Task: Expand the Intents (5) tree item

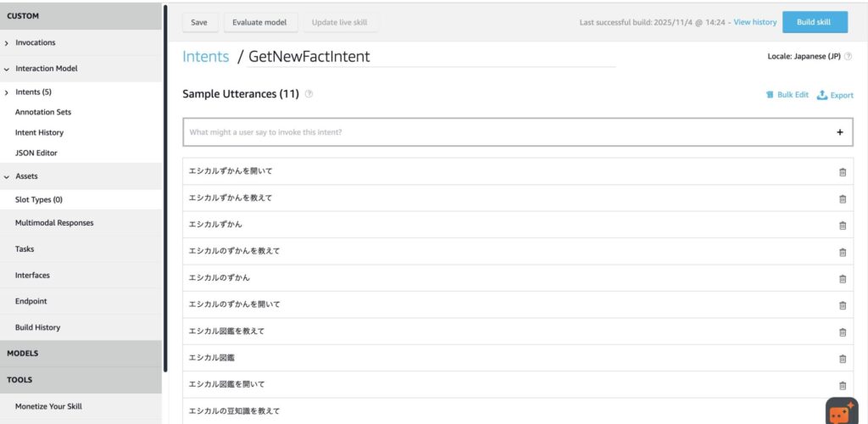Action: (8, 92)
